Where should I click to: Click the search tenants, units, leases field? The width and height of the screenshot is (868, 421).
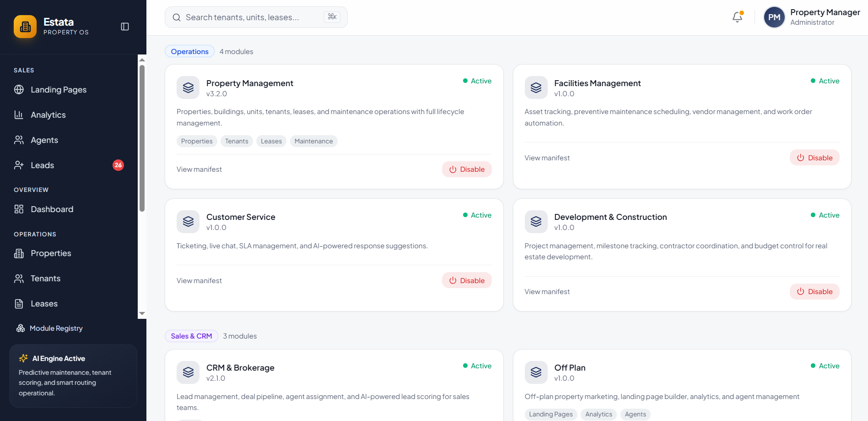[x=256, y=17]
